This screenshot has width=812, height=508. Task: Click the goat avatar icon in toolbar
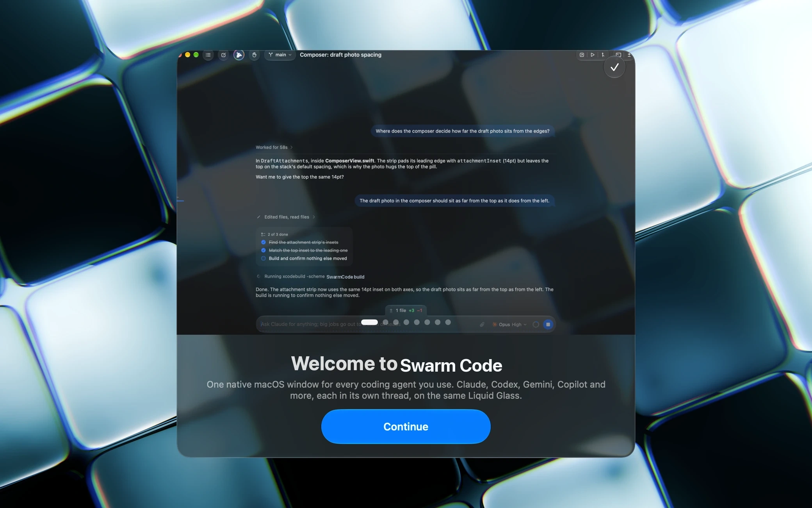tap(239, 55)
